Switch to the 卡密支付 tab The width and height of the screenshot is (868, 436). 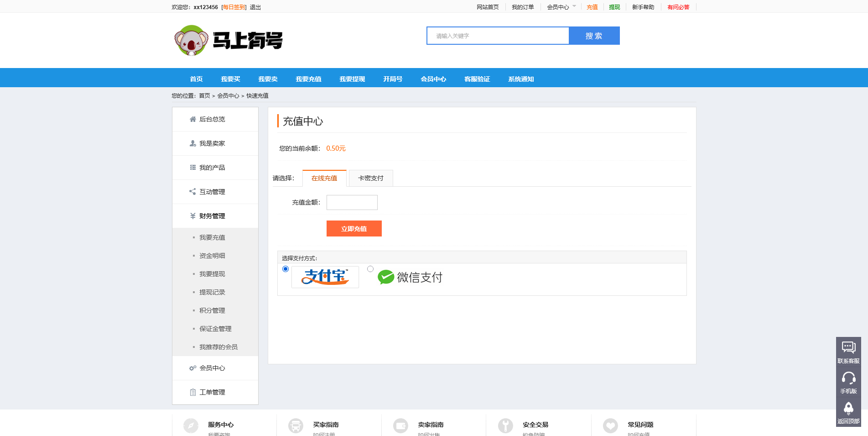pos(371,178)
